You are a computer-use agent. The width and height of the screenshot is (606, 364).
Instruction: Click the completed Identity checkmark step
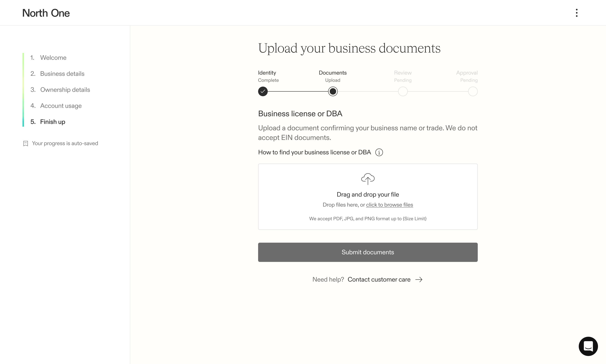(263, 91)
